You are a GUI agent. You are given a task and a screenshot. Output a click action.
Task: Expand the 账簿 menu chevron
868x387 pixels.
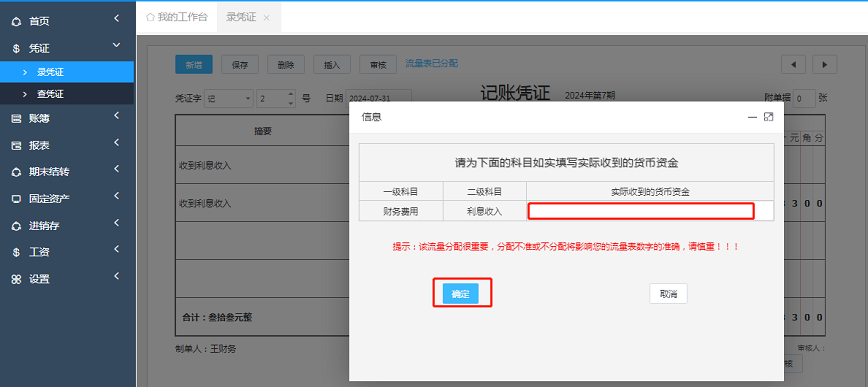(x=116, y=116)
